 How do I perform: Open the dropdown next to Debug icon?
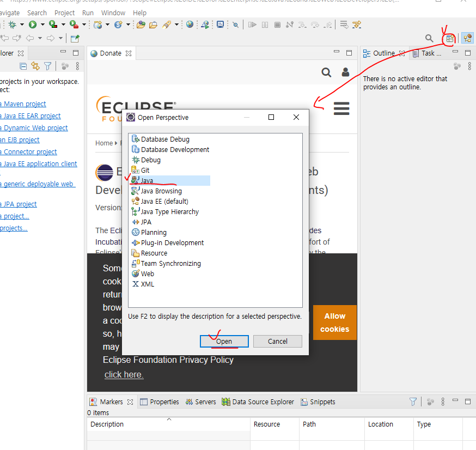tap(22, 25)
